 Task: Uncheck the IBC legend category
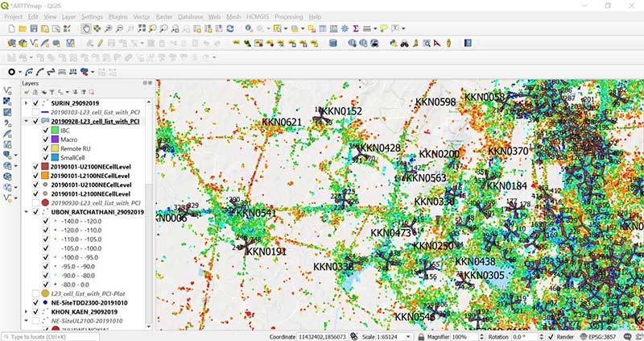(x=46, y=131)
